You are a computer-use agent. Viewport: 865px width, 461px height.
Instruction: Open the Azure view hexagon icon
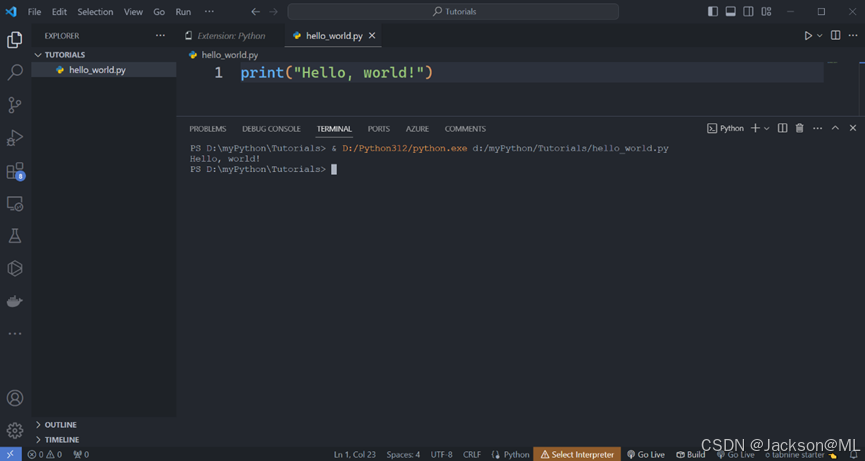tap(15, 269)
